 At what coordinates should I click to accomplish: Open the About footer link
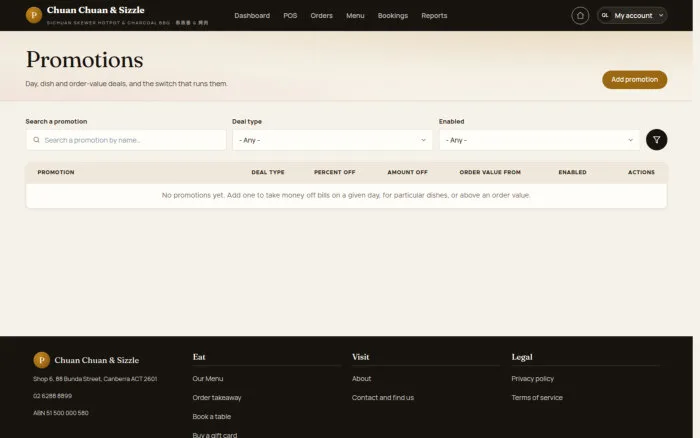pos(362,379)
